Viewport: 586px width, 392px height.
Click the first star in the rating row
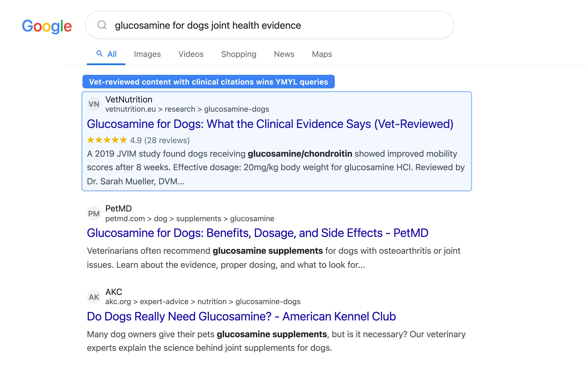click(x=91, y=140)
